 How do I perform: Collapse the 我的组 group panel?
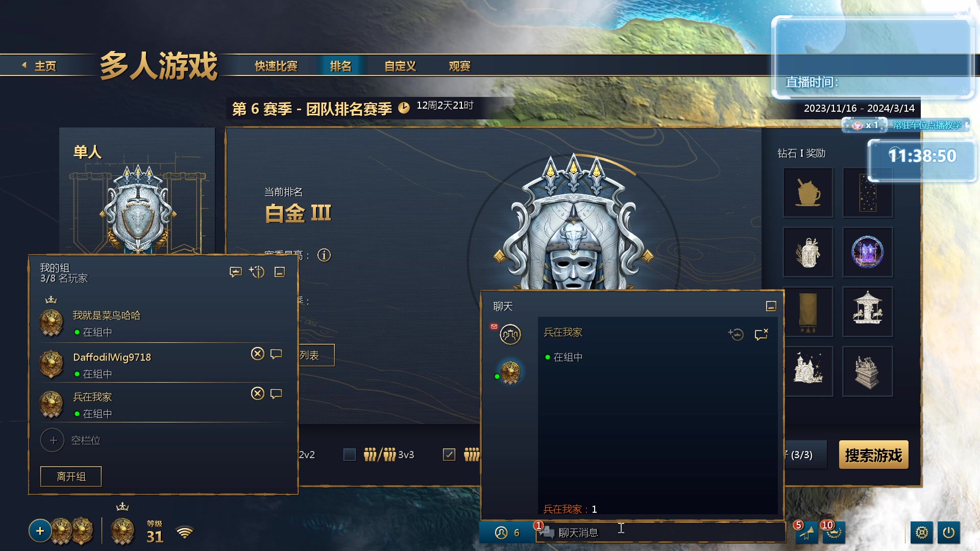pos(280,272)
